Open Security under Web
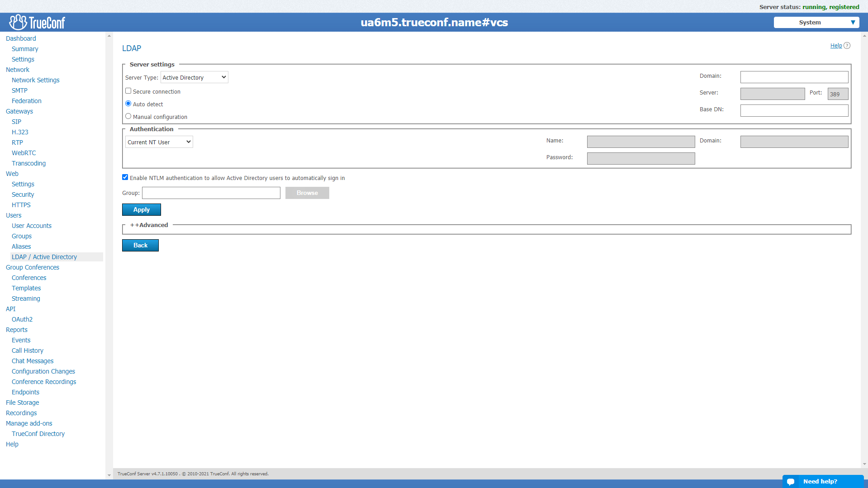The width and height of the screenshot is (868, 488). point(23,194)
